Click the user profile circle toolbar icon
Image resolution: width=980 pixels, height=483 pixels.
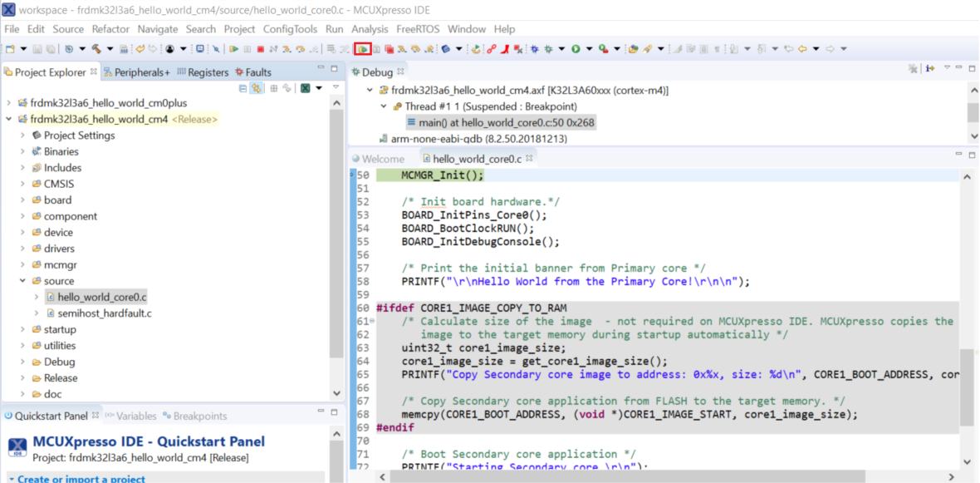pos(169,49)
